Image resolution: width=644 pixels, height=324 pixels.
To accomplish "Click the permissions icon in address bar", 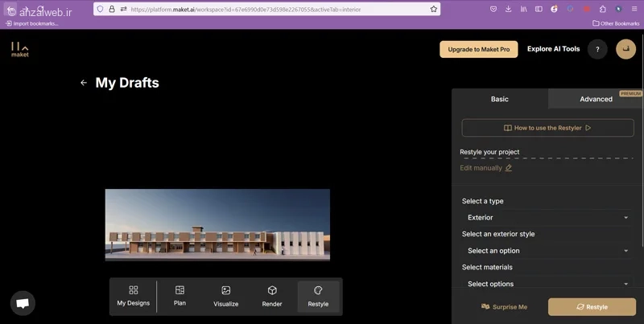I will pos(123,9).
